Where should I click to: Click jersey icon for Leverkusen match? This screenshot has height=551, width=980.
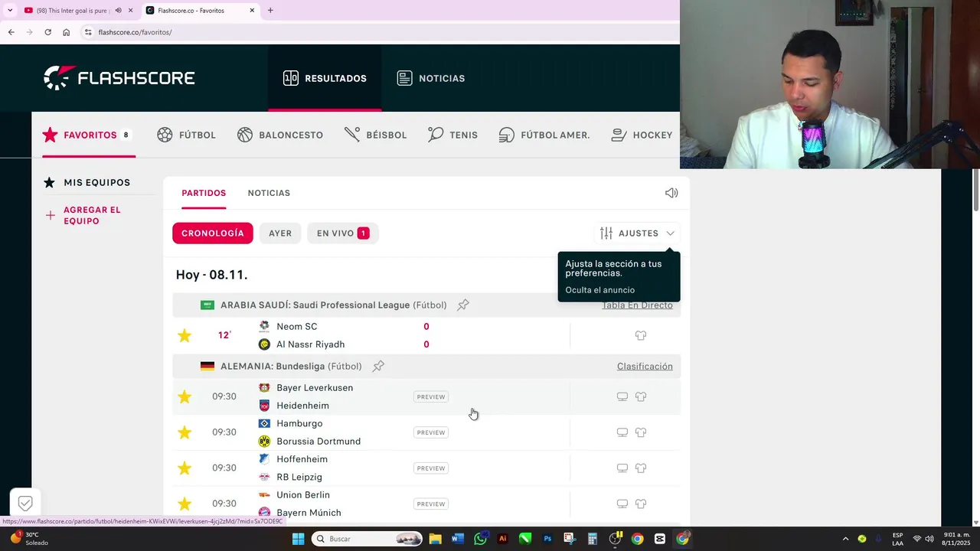pyautogui.click(x=641, y=396)
